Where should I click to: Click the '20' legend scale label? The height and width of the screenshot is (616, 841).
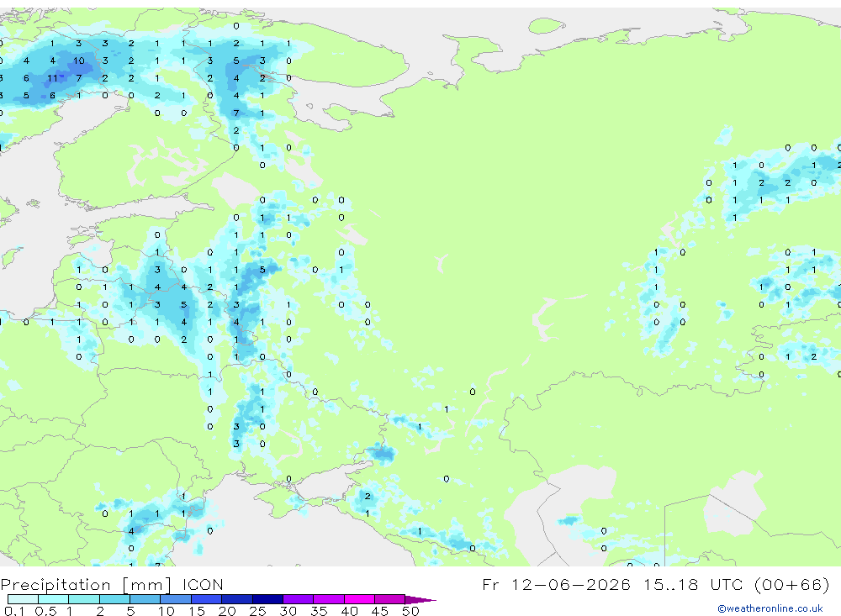click(x=227, y=611)
